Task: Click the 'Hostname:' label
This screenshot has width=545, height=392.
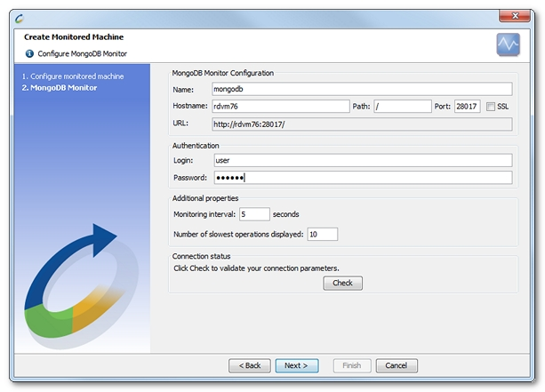Action: 190,106
